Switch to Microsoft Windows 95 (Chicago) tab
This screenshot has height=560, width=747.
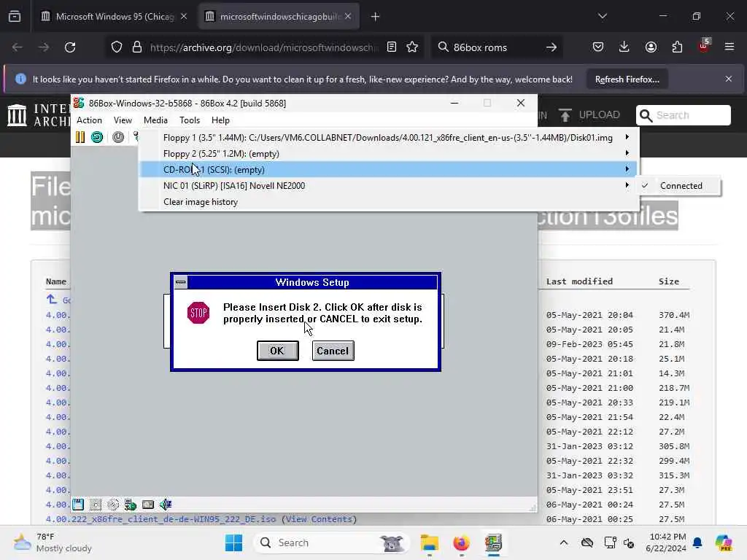(x=114, y=17)
